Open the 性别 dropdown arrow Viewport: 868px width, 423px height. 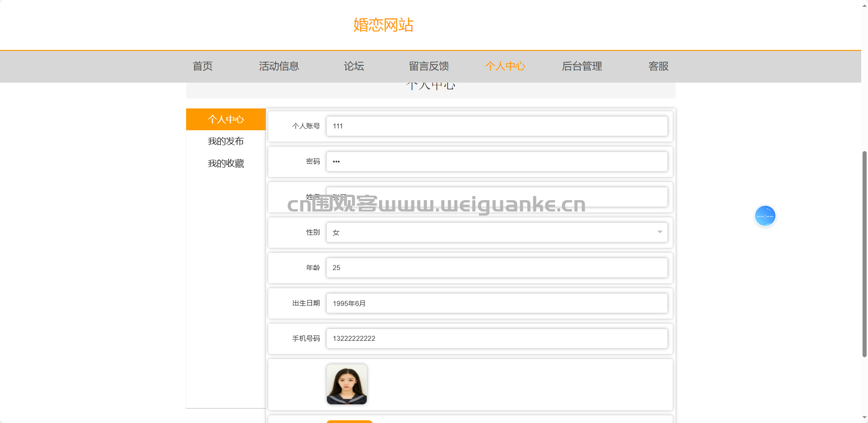click(660, 232)
